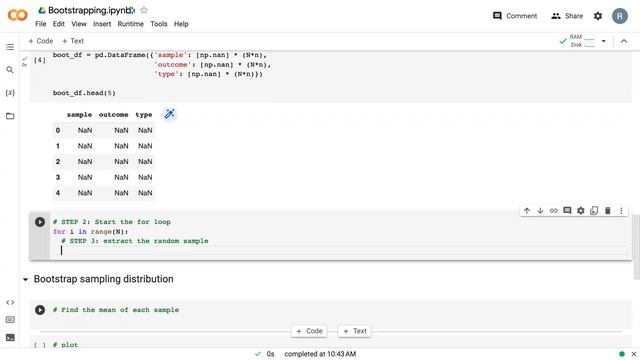
Task: Add a code cell from toolbar
Action: click(x=41, y=41)
